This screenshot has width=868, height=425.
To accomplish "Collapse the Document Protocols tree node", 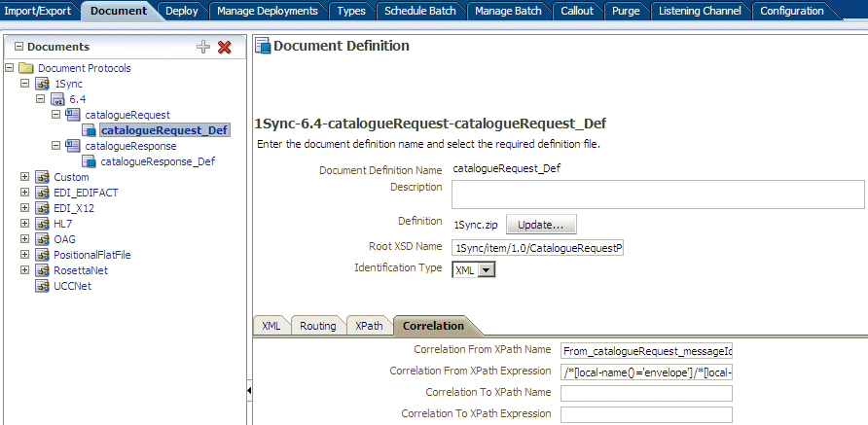I will point(9,67).
